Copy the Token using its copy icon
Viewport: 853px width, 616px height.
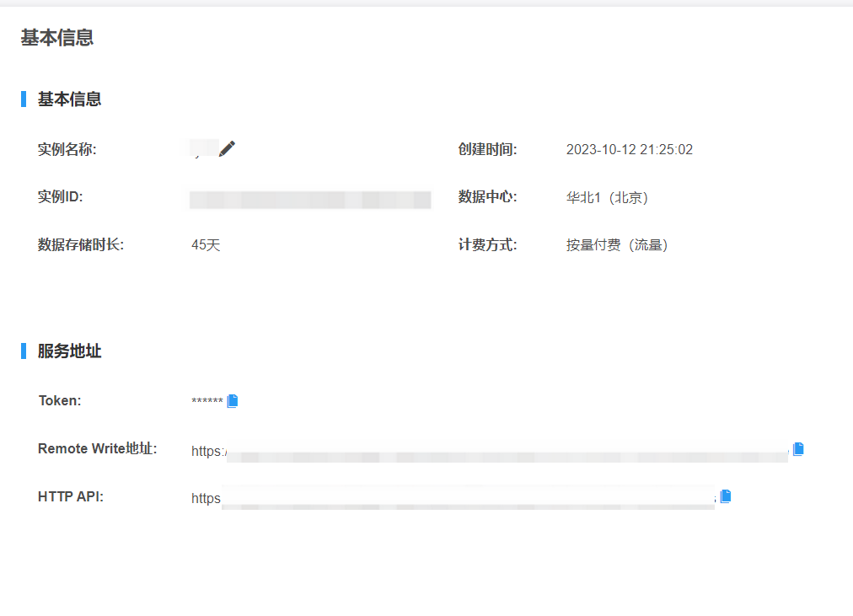pos(233,401)
